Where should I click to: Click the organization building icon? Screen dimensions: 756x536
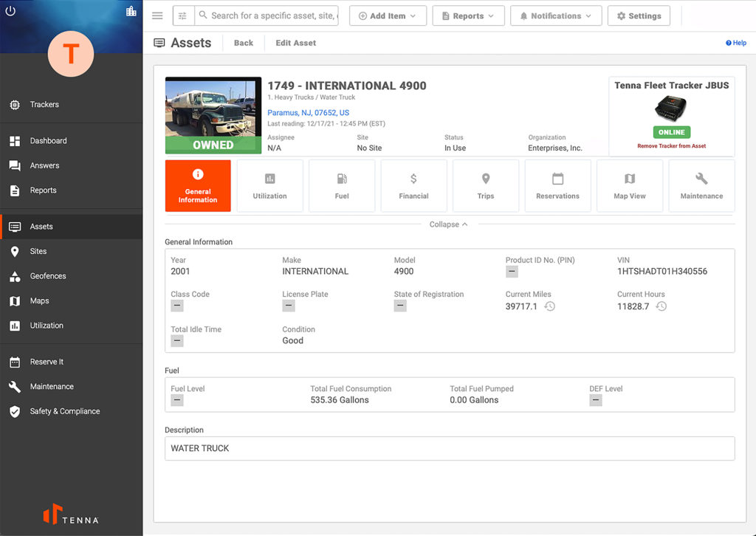tap(131, 11)
